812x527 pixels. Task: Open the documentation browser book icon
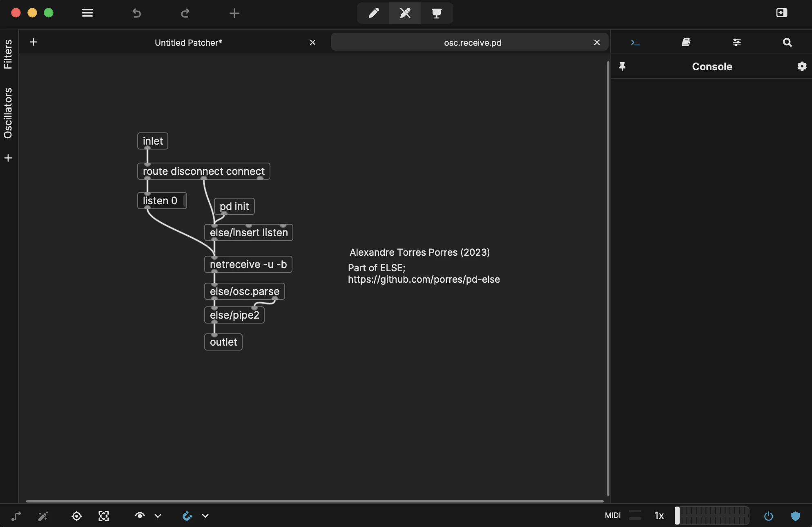point(686,42)
